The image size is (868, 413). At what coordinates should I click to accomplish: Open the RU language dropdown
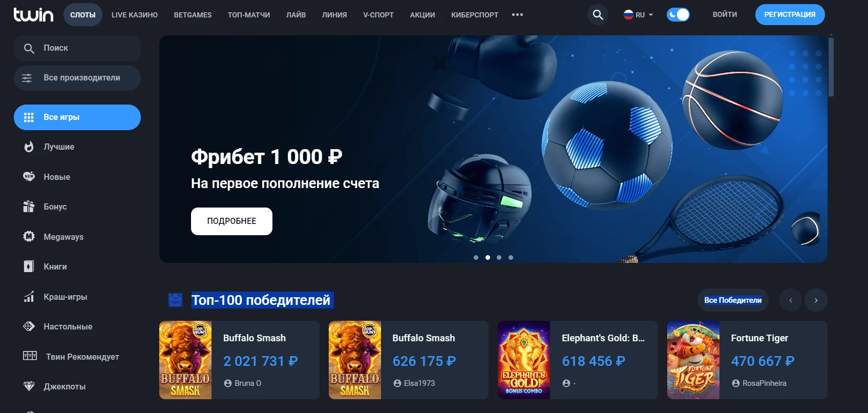click(638, 15)
